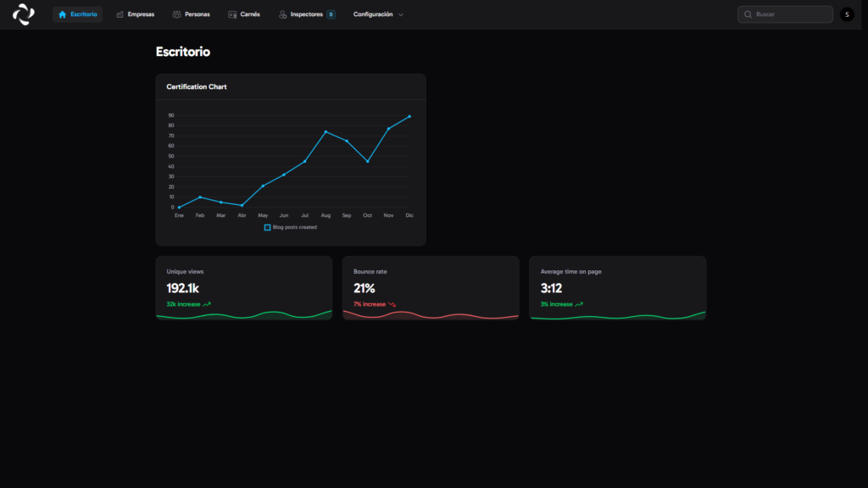
Task: Click the Empresas building icon
Action: point(120,14)
